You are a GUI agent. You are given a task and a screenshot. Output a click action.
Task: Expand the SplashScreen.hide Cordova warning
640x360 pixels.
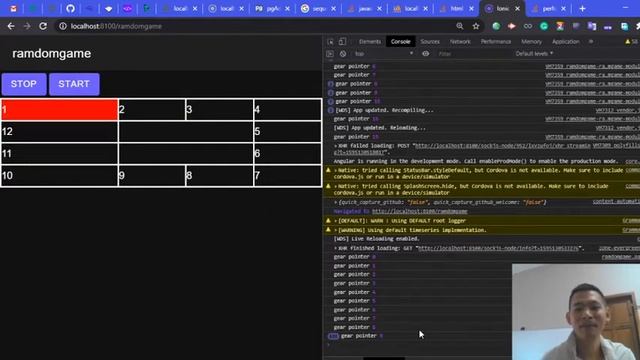click(x=336, y=187)
